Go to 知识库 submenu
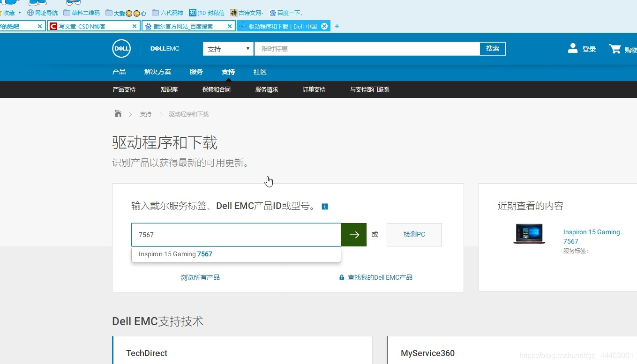Image resolution: width=637 pixels, height=364 pixels. click(169, 89)
